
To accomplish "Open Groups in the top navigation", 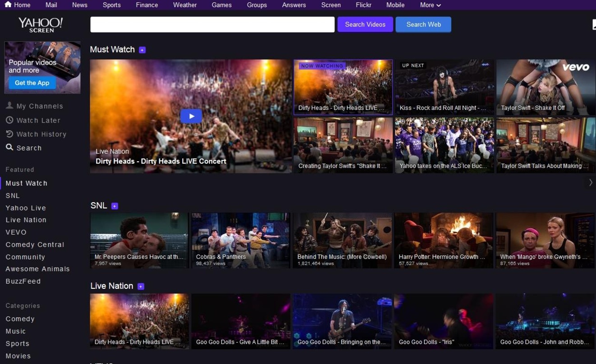I will coord(257,5).
